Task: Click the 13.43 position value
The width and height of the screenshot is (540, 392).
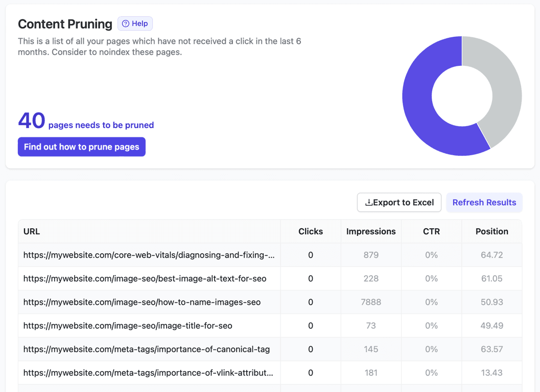Action: click(x=492, y=373)
